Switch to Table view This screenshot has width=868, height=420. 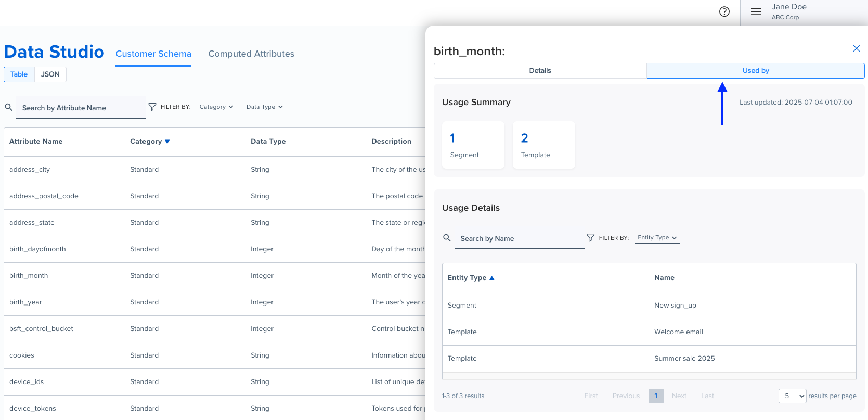pyautogui.click(x=19, y=74)
